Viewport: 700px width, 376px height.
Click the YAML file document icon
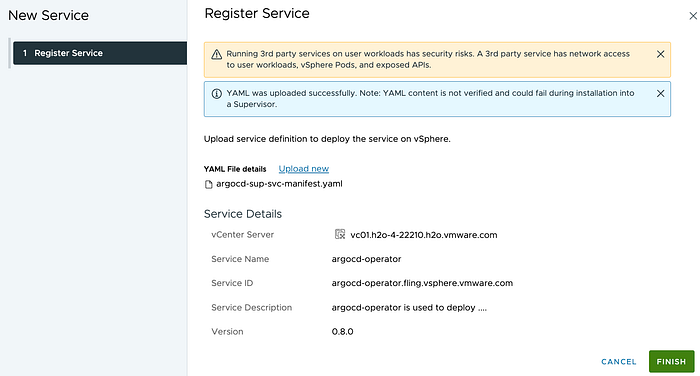[208, 184]
